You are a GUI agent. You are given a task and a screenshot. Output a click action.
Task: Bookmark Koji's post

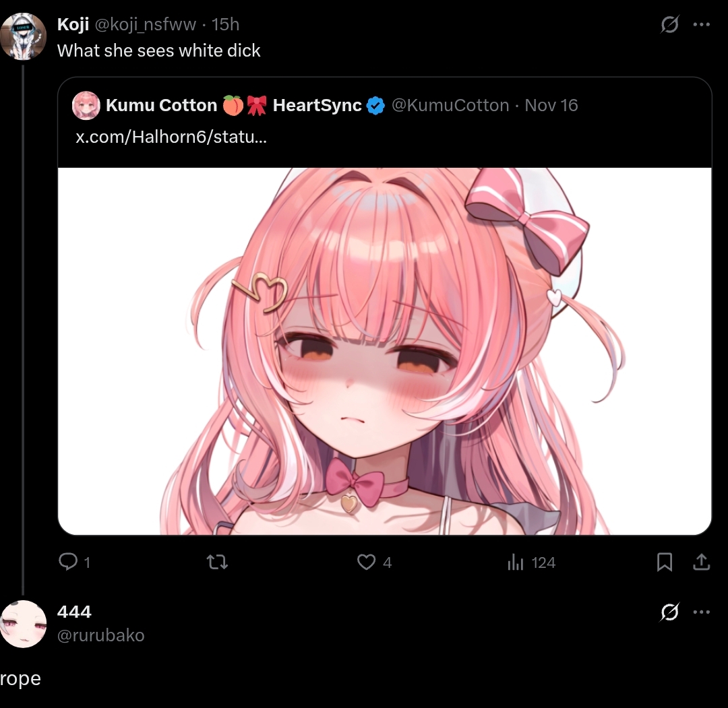click(665, 562)
